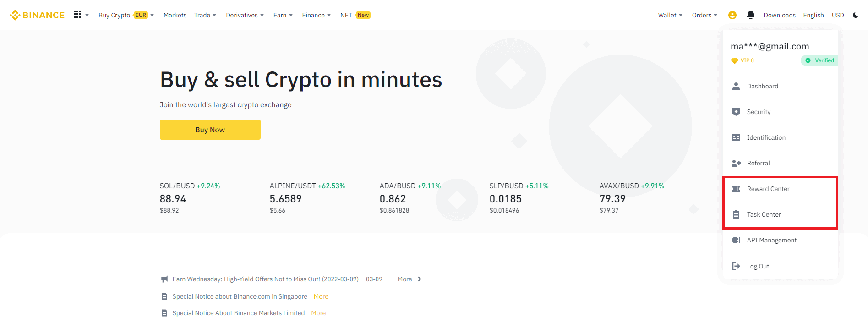Click the Log Out exit icon

click(x=736, y=266)
